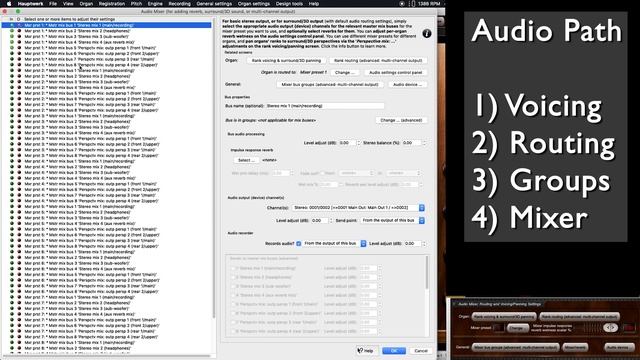Click the 'Change ... (advanced)' button
Viewport: 640px width, 360px height.
click(401, 120)
